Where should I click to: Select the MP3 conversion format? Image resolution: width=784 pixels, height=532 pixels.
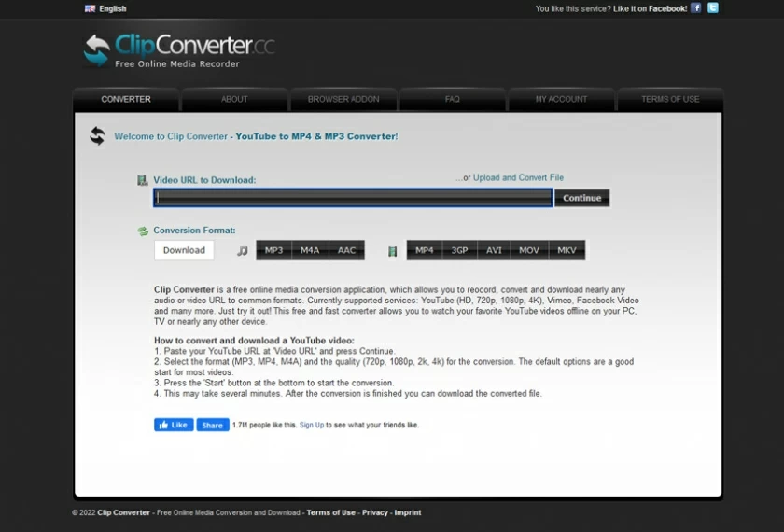(273, 250)
